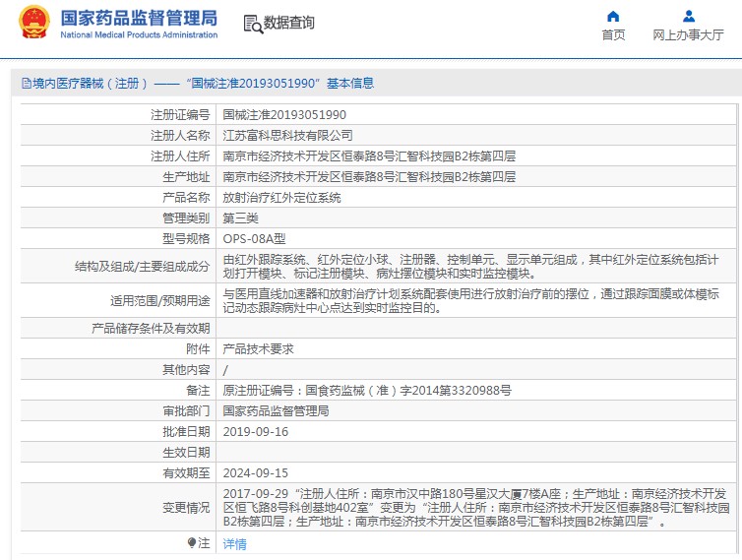This screenshot has width=742, height=560.
Task: Open the 详情 link in the bottom row
Action: (x=234, y=543)
